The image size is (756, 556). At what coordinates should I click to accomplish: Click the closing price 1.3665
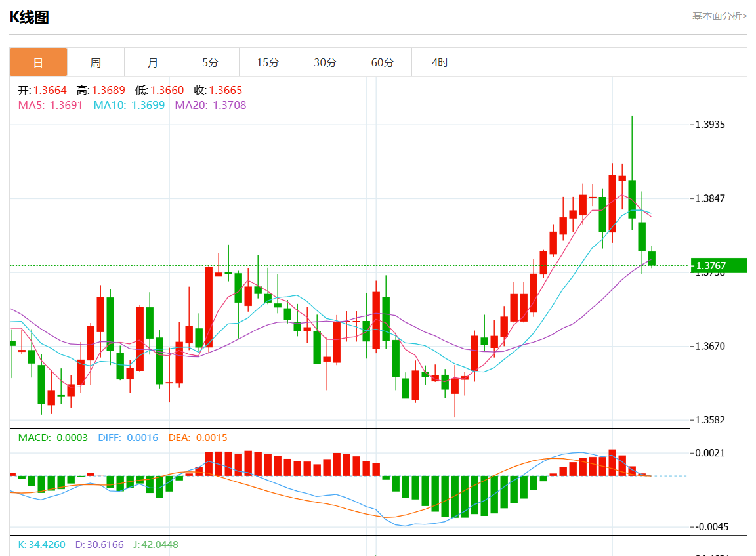click(226, 90)
